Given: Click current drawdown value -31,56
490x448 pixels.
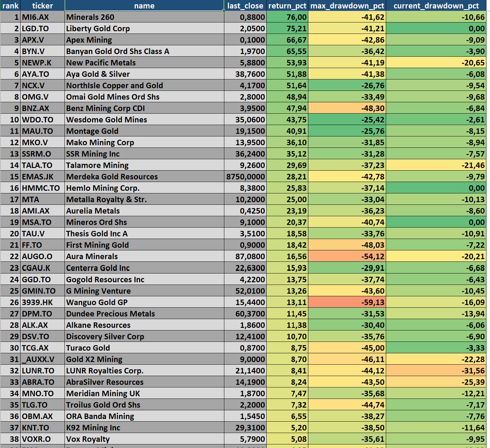Looking at the screenshot, I should (x=437, y=371).
